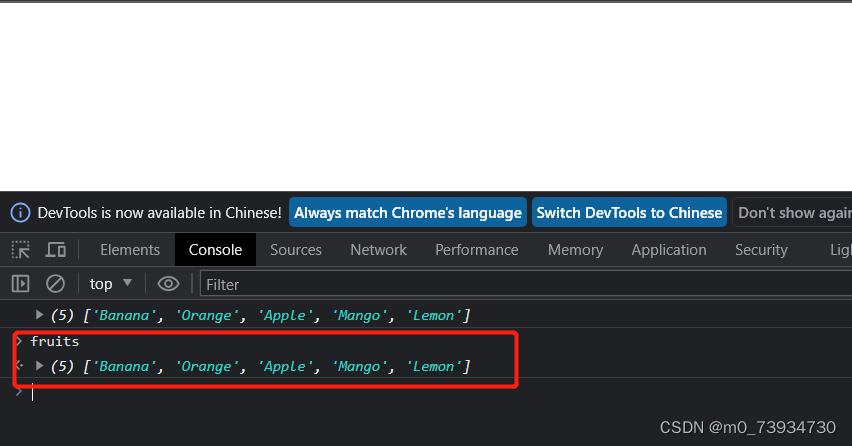
Task: Click Always match Chrome's language button
Action: [x=408, y=212]
